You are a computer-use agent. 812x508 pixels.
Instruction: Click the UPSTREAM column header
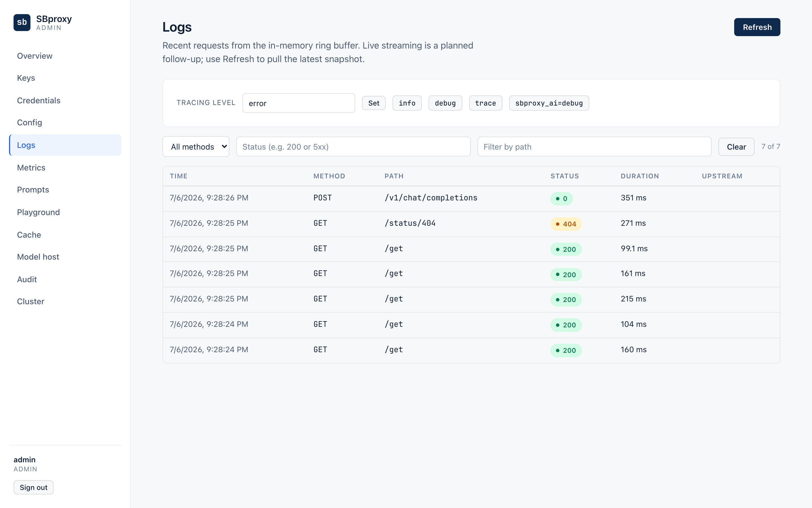coord(722,176)
